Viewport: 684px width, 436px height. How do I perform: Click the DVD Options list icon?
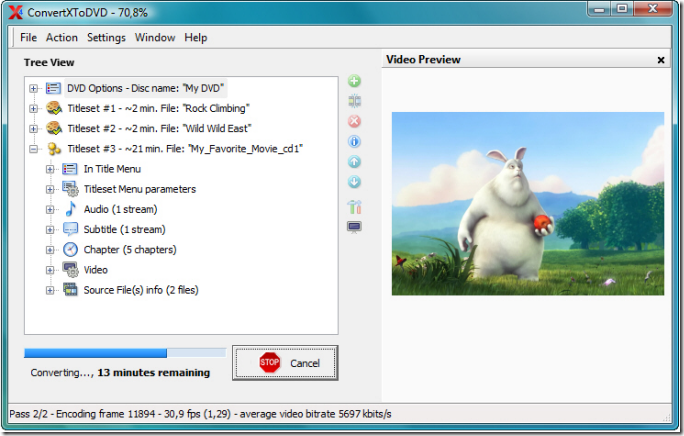pyautogui.click(x=53, y=88)
